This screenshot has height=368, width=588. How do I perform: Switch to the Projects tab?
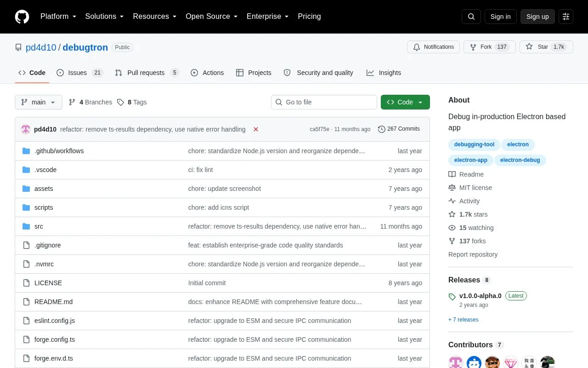click(x=254, y=73)
